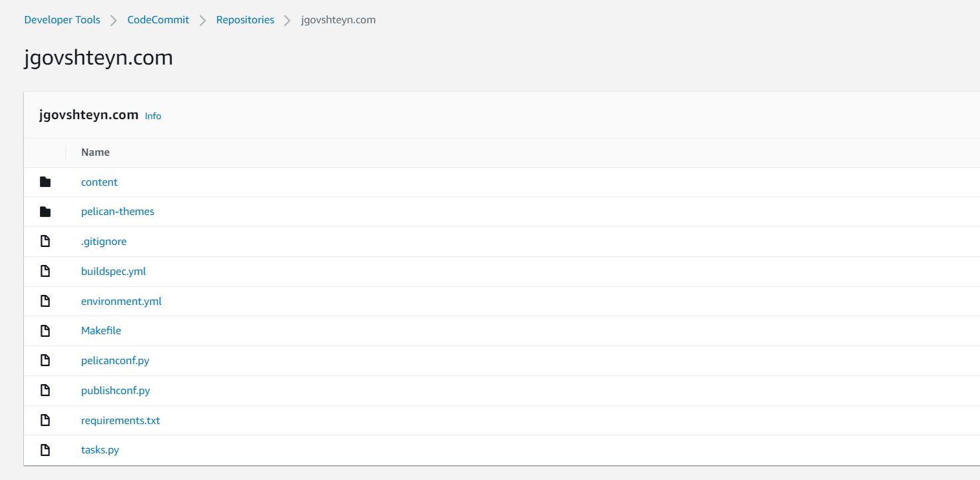980x480 pixels.
Task: Click the jgovshteyn.com breadcrumb text
Action: [338, 20]
